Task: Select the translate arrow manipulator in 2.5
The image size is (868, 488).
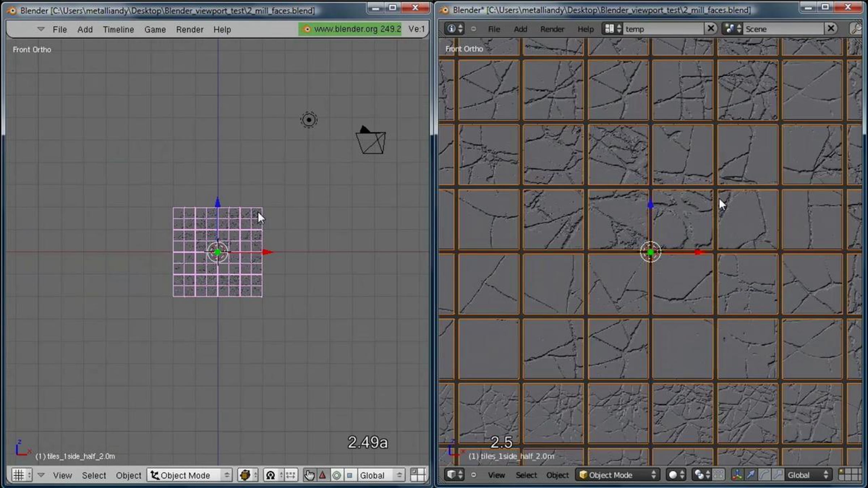Action: tap(751, 475)
